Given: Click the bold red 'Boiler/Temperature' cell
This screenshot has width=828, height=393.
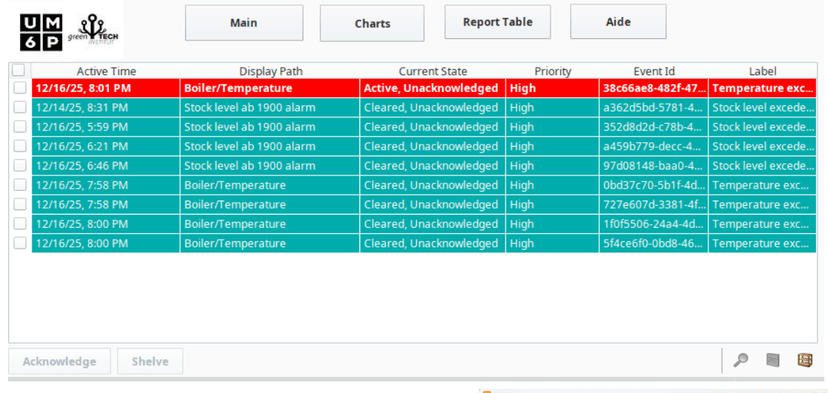Looking at the screenshot, I should click(x=270, y=88).
